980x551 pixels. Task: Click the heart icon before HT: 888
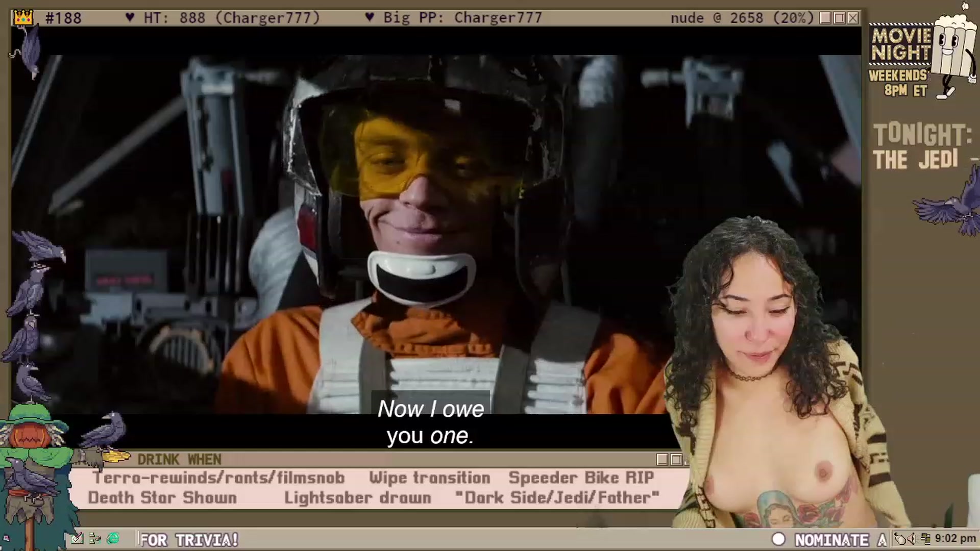pos(130,18)
